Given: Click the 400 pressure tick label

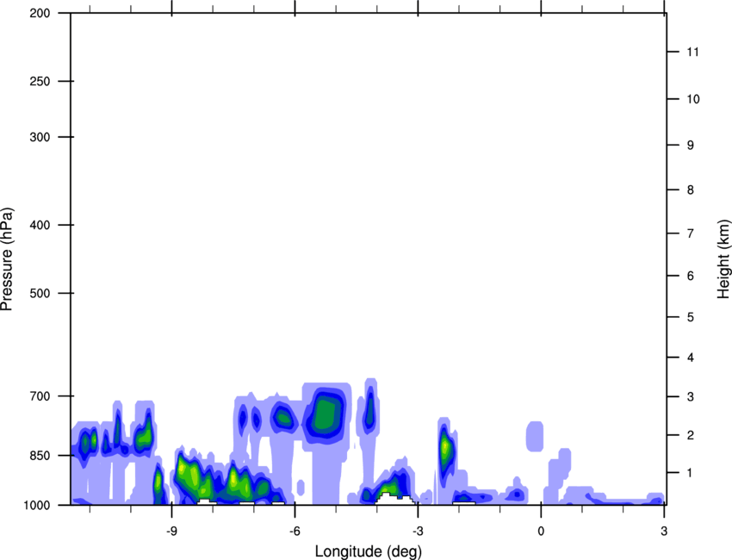Looking at the screenshot, I should coord(40,225).
